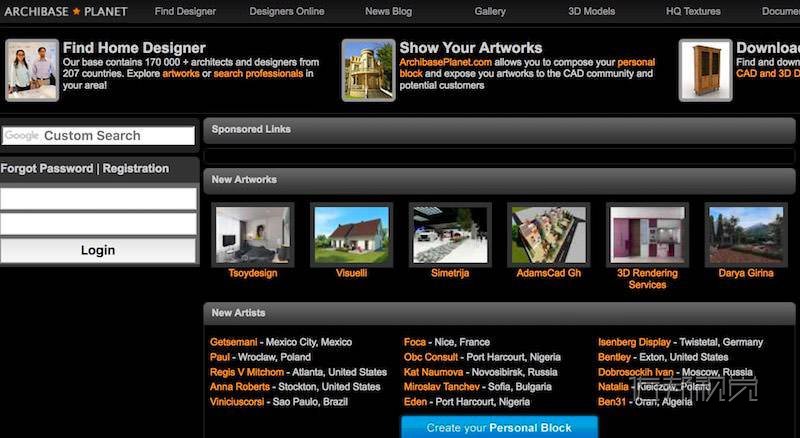The width and height of the screenshot is (800, 438).
Task: Open the Visuelli house artwork thumbnail
Action: coord(350,235)
